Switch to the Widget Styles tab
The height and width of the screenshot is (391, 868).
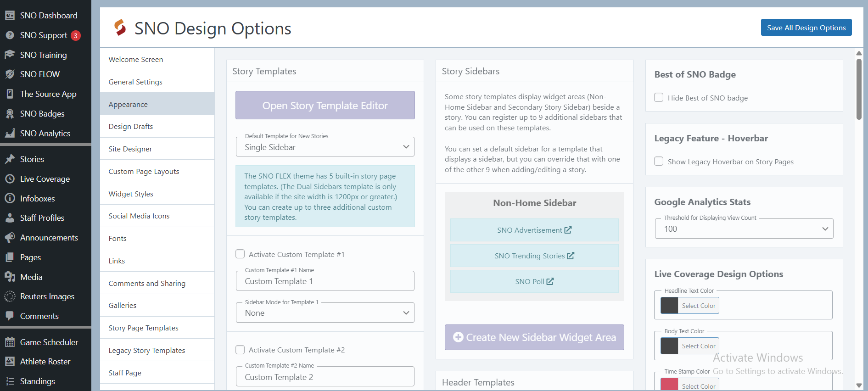pyautogui.click(x=131, y=194)
